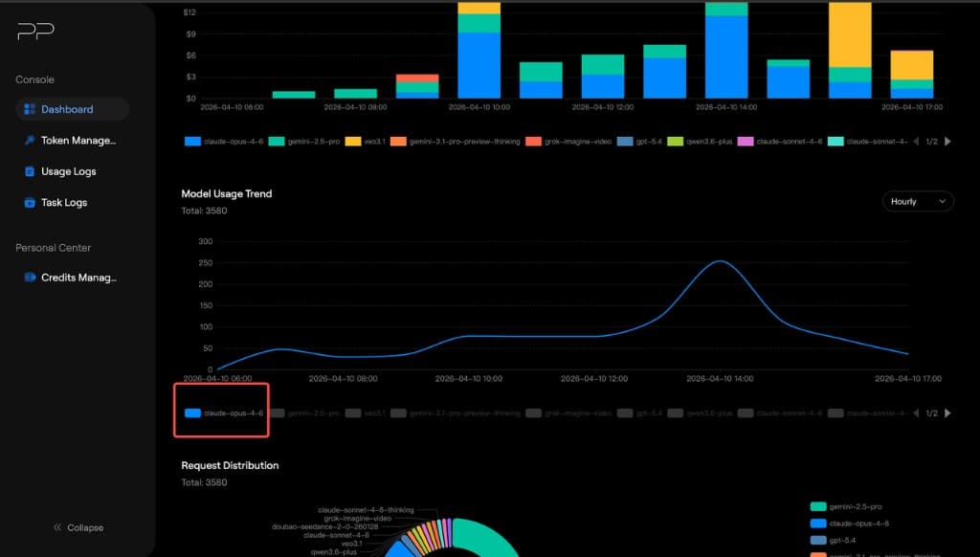The width and height of the screenshot is (980, 557).
Task: Toggle gemini-2.5-pro in the bar chart legend
Action: click(x=304, y=142)
